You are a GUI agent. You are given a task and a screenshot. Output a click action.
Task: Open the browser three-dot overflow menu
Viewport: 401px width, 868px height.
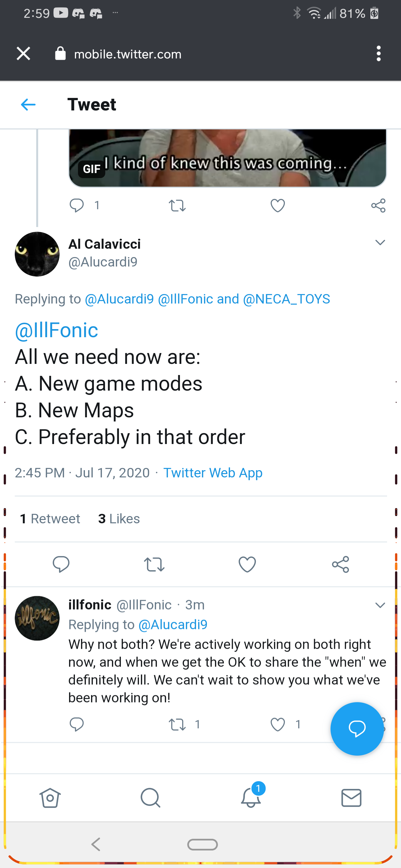coord(378,54)
